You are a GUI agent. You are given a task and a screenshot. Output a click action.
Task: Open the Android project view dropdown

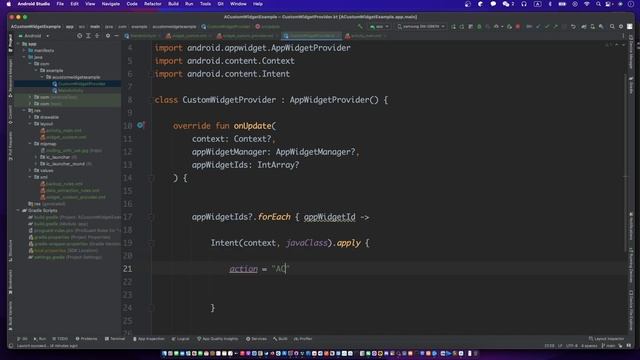point(34,36)
